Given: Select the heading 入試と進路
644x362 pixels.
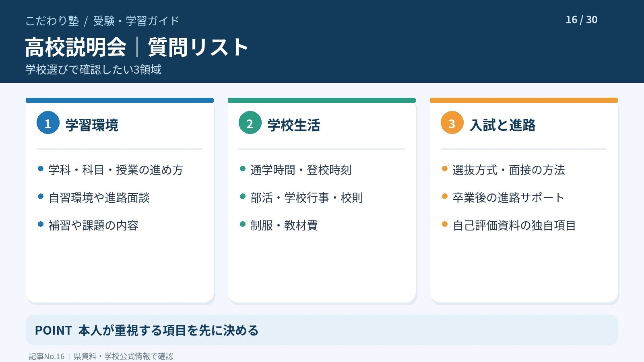Looking at the screenshot, I should [503, 125].
